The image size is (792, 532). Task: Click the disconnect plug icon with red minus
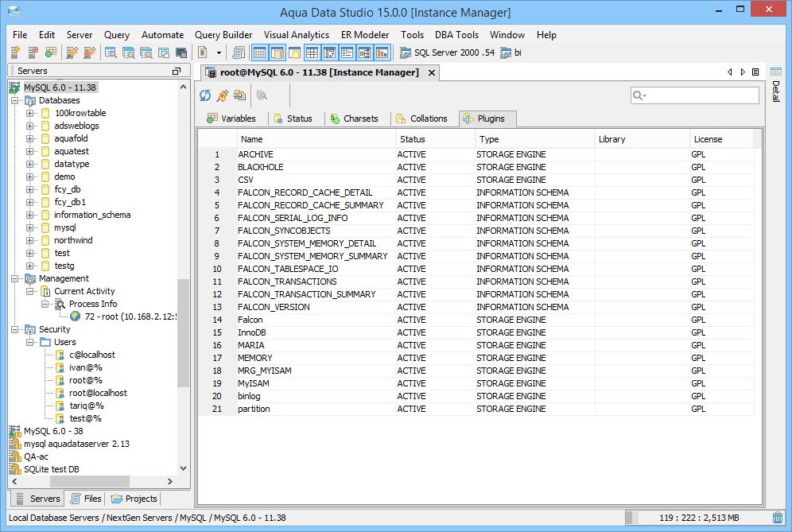coord(89,52)
